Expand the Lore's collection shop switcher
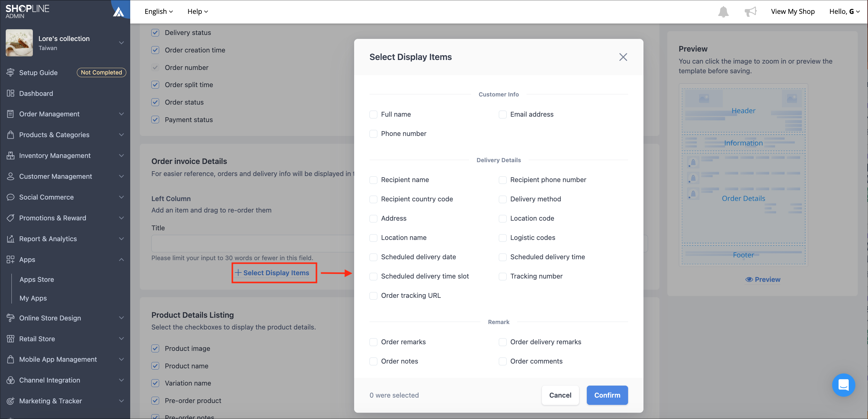The image size is (868, 419). 121,43
